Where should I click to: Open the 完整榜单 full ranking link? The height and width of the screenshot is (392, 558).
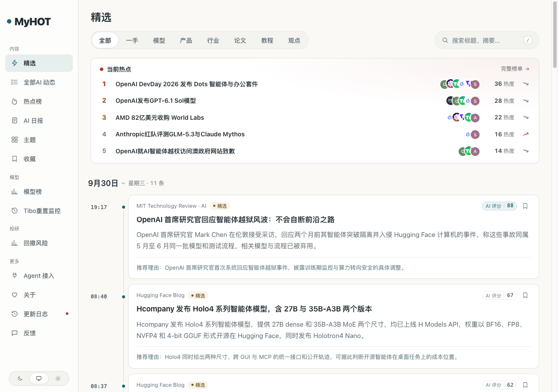tap(515, 69)
